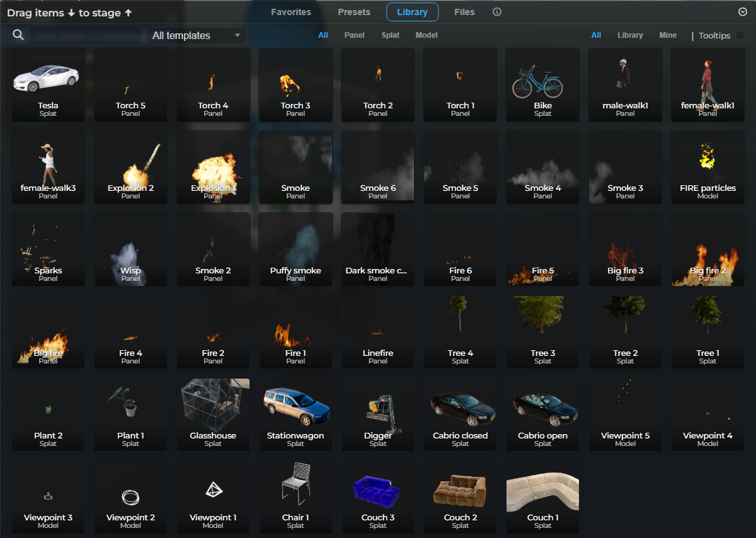Switch to the Favorites tab
756x538 pixels.
click(x=291, y=12)
